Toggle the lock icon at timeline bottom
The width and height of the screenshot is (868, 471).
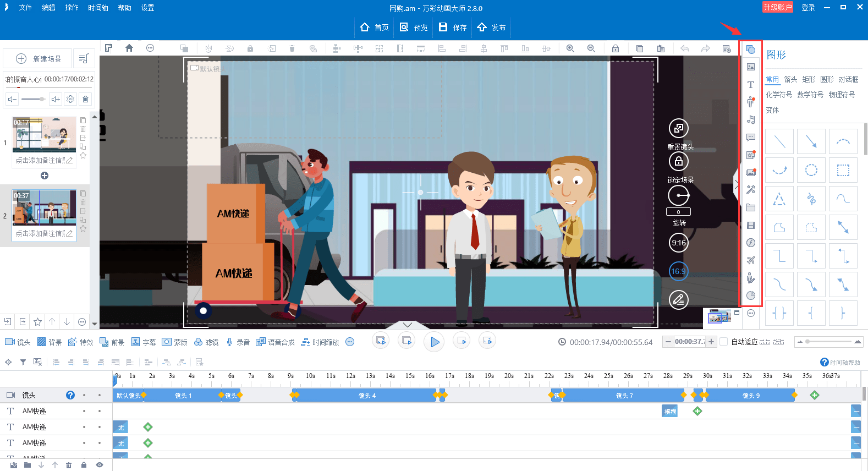pyautogui.click(x=84, y=465)
